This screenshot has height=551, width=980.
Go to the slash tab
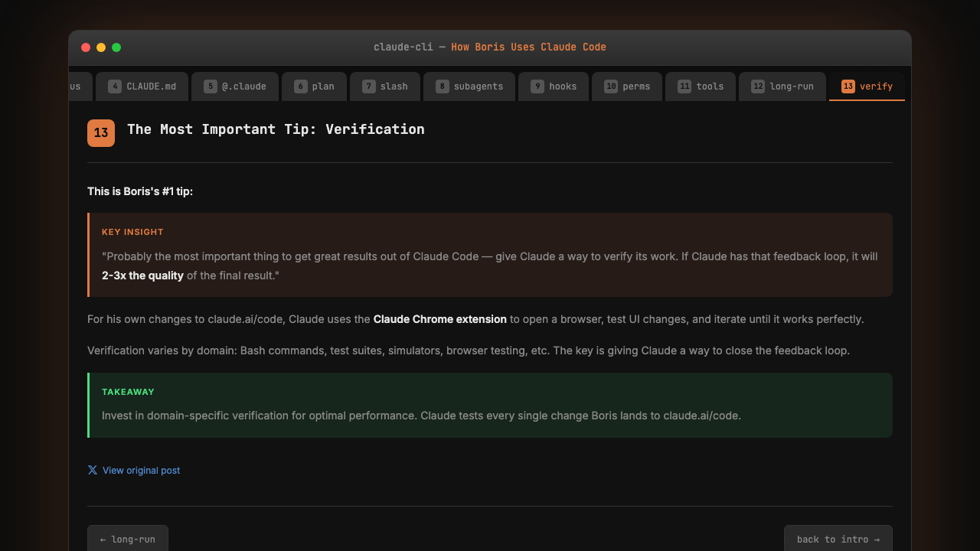click(385, 86)
